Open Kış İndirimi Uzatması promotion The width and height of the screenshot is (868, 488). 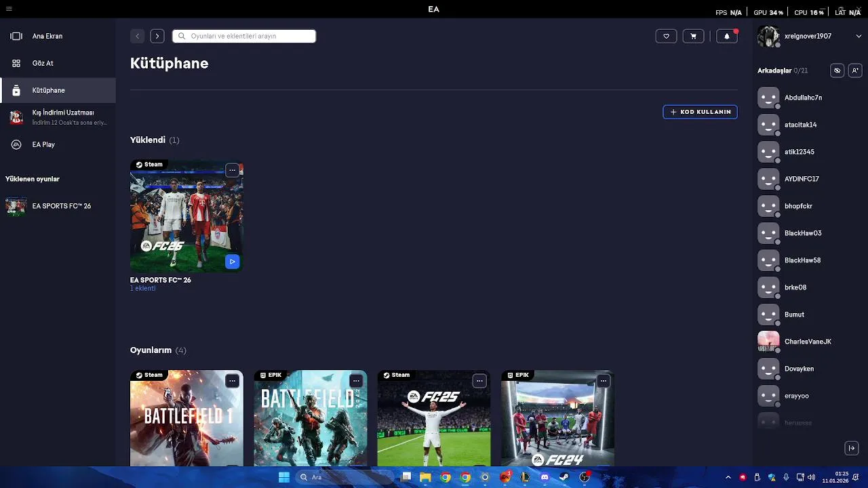[58, 117]
